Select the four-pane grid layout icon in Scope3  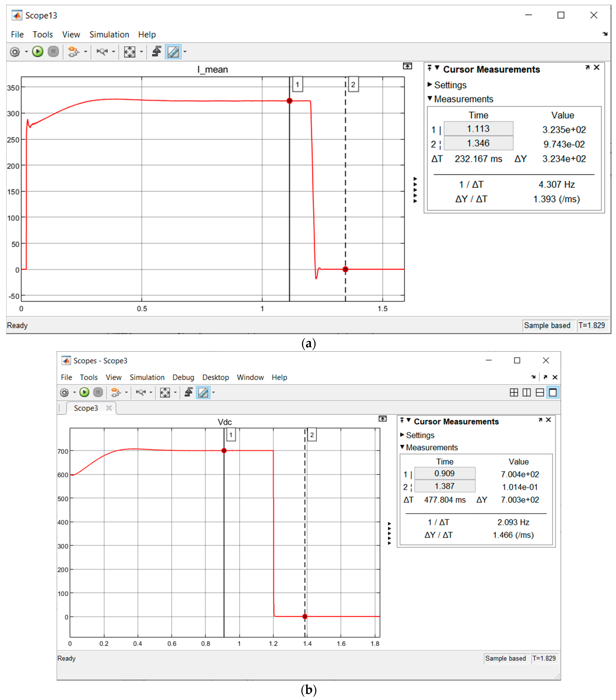514,392
